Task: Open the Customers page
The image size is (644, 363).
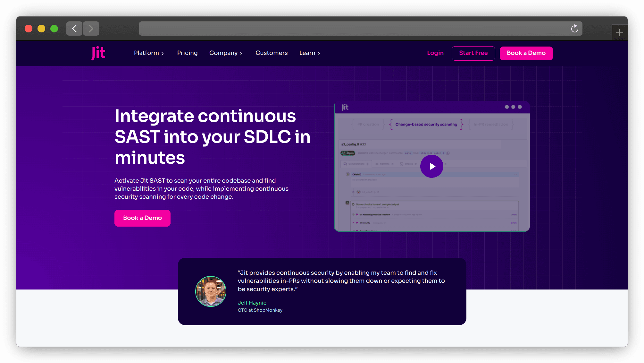Action: click(272, 53)
